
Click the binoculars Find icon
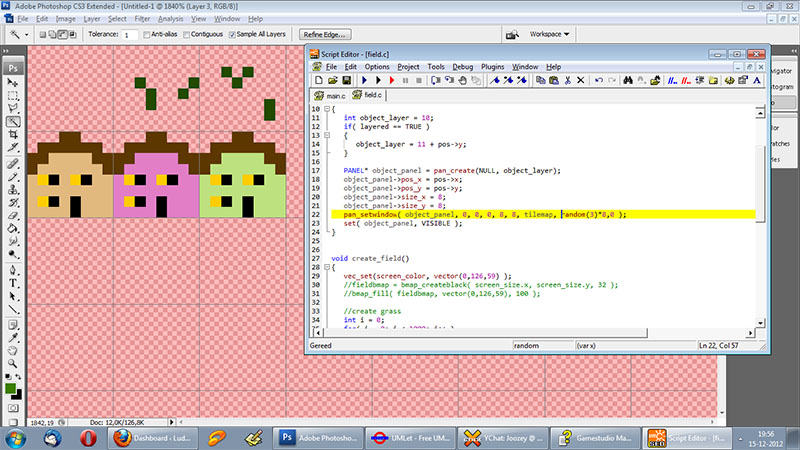629,80
